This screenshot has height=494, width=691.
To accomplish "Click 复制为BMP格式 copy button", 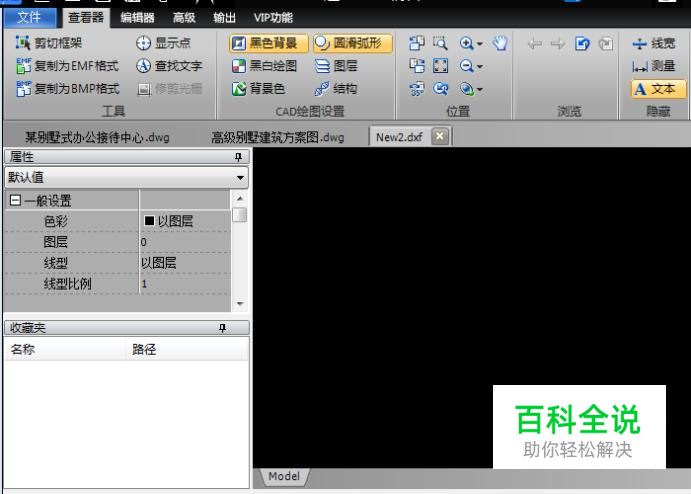I will click(67, 89).
